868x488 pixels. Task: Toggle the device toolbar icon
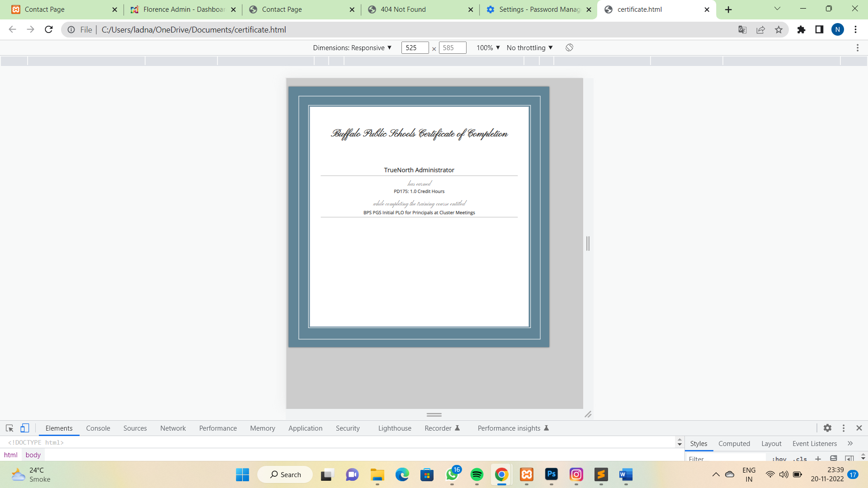click(x=25, y=428)
